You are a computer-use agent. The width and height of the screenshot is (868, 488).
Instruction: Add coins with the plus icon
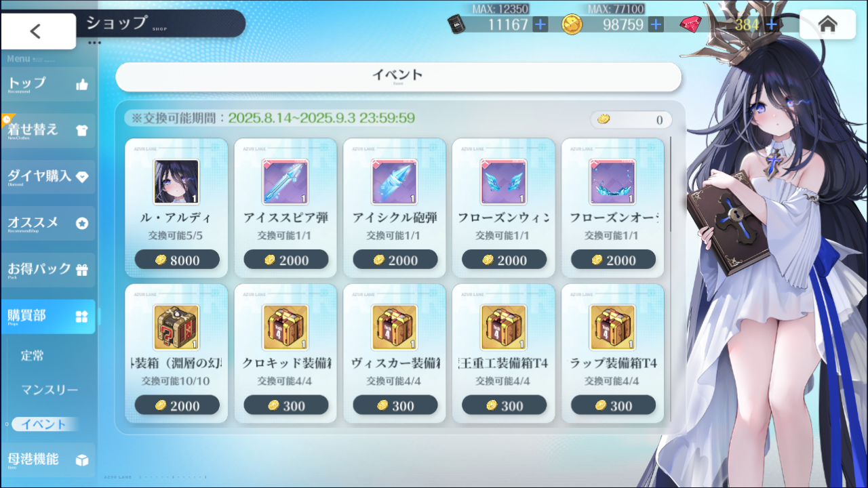point(656,24)
